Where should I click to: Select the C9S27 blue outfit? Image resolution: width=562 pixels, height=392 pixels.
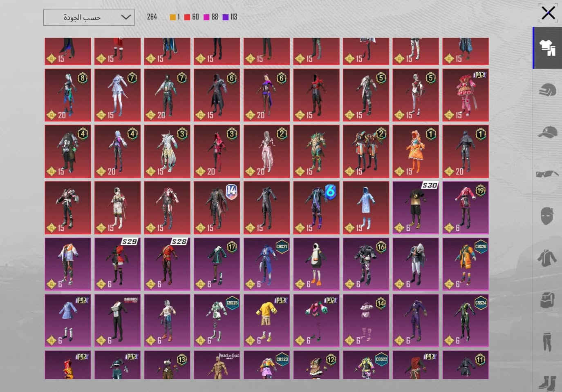click(266, 264)
